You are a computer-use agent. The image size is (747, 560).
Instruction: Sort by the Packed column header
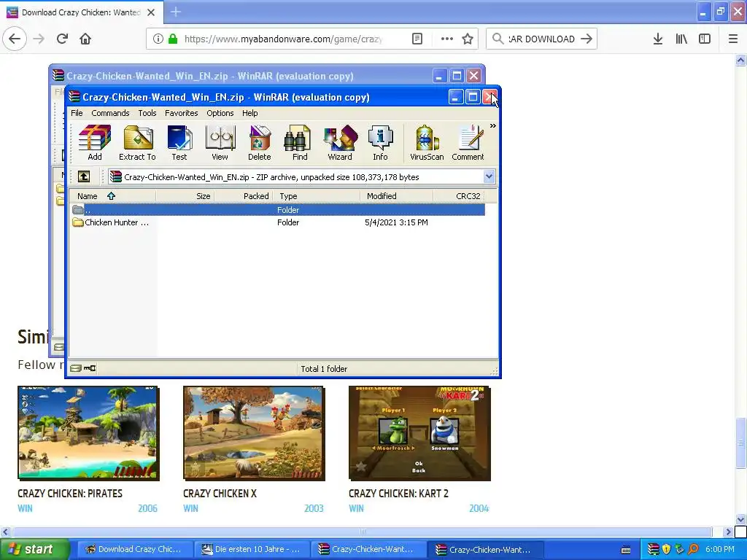point(243,195)
